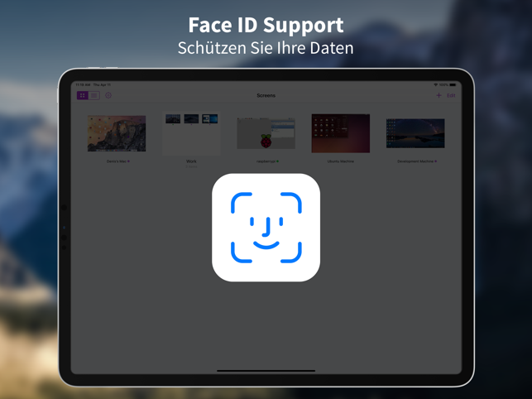The width and height of the screenshot is (532, 399).
Task: Add a new screen with plus
Action: [439, 95]
